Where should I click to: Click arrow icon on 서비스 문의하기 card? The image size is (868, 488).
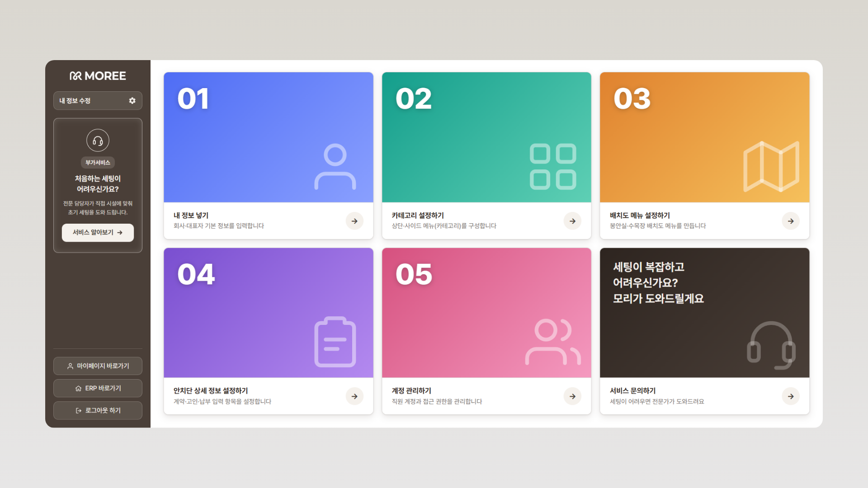pyautogui.click(x=791, y=396)
